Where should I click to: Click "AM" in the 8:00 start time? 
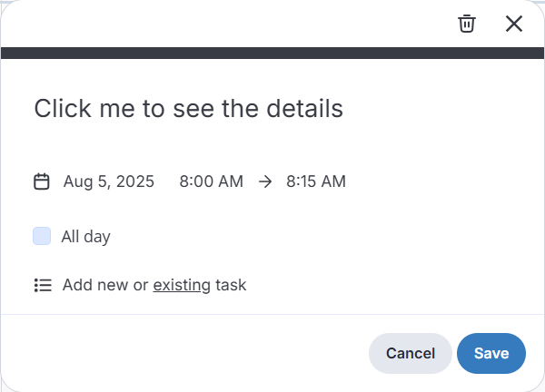pos(231,181)
